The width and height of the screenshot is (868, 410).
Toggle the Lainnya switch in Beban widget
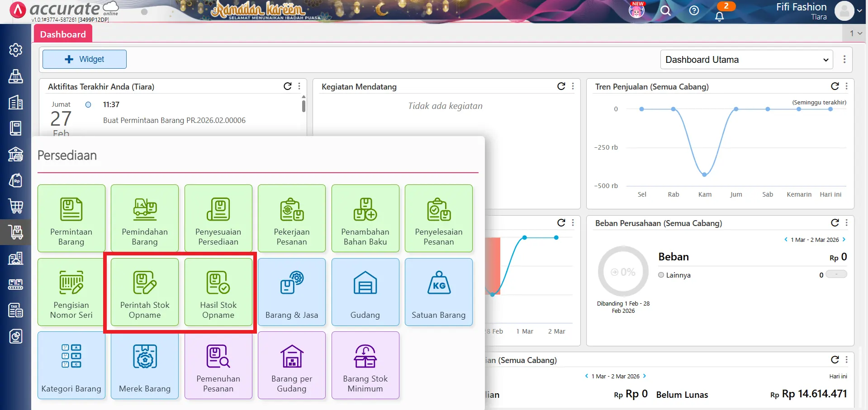tap(836, 274)
